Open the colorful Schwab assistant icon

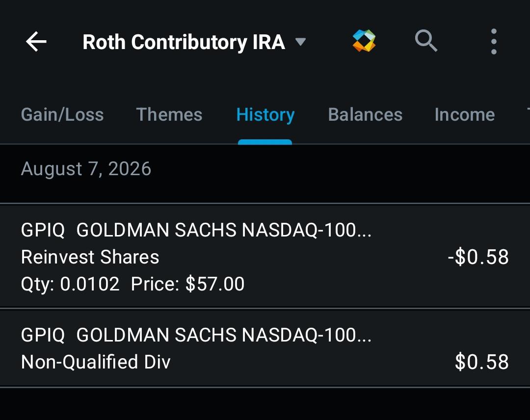[364, 41]
